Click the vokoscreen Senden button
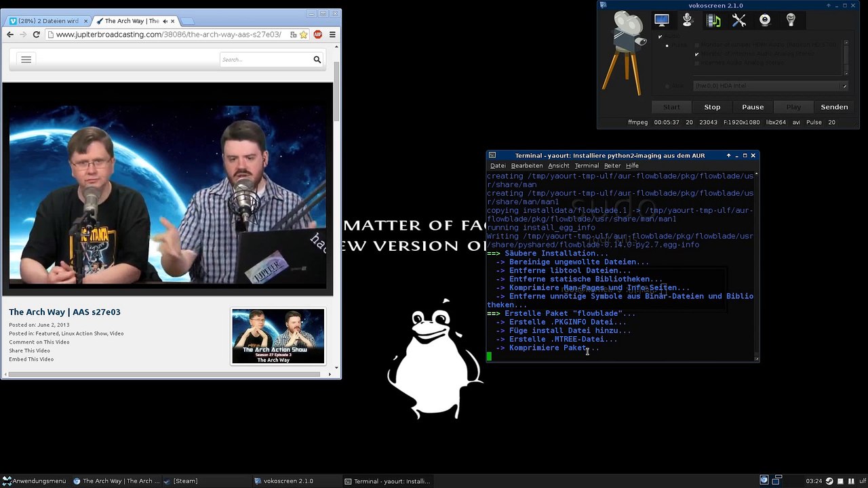This screenshot has width=868, height=488. (834, 107)
